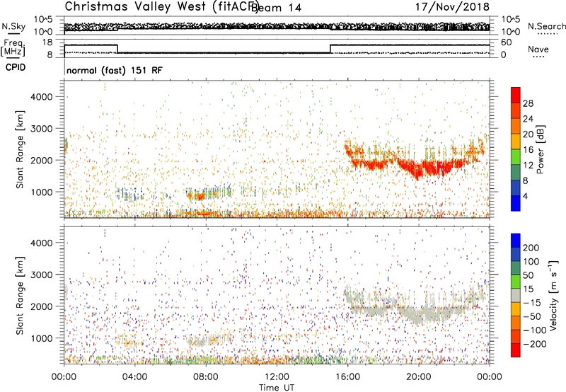This screenshot has height=392, width=566.
Task: Click the '04:00' time axis label
Action: click(x=134, y=377)
